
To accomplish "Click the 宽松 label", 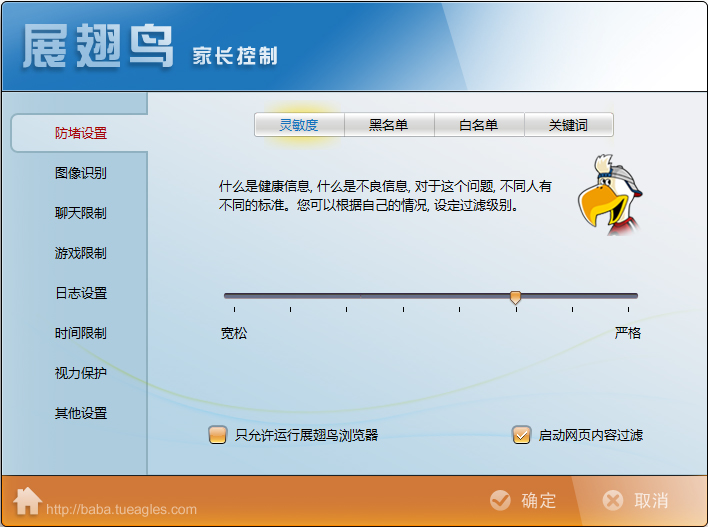I will pyautogui.click(x=234, y=333).
